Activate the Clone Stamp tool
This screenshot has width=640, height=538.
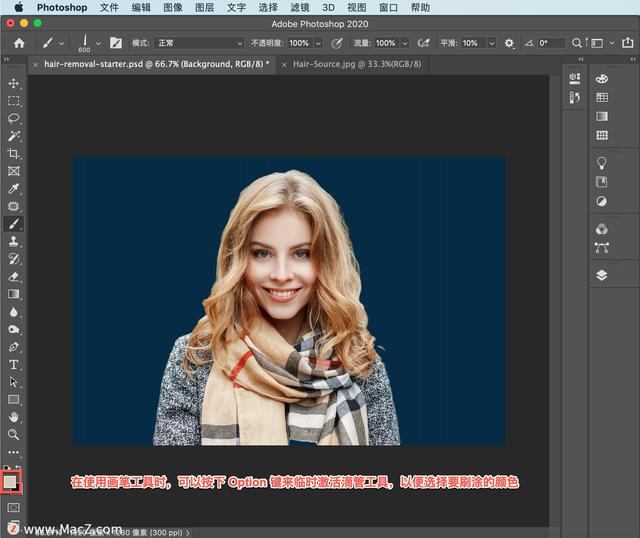tap(14, 241)
